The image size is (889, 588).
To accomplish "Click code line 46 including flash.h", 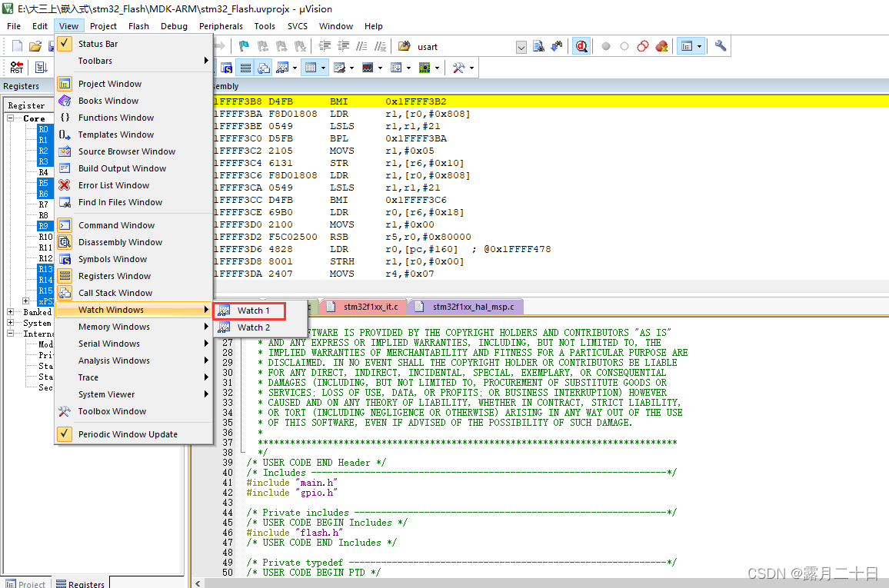I will [x=295, y=533].
